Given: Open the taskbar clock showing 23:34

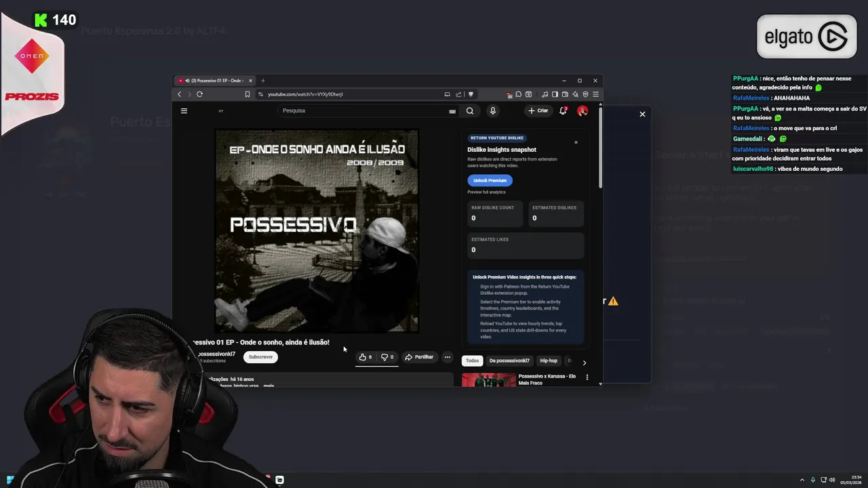Looking at the screenshot, I should coord(850,480).
